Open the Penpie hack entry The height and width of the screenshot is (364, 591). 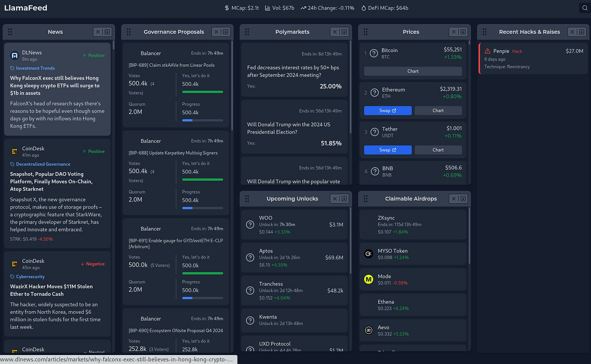533,58
